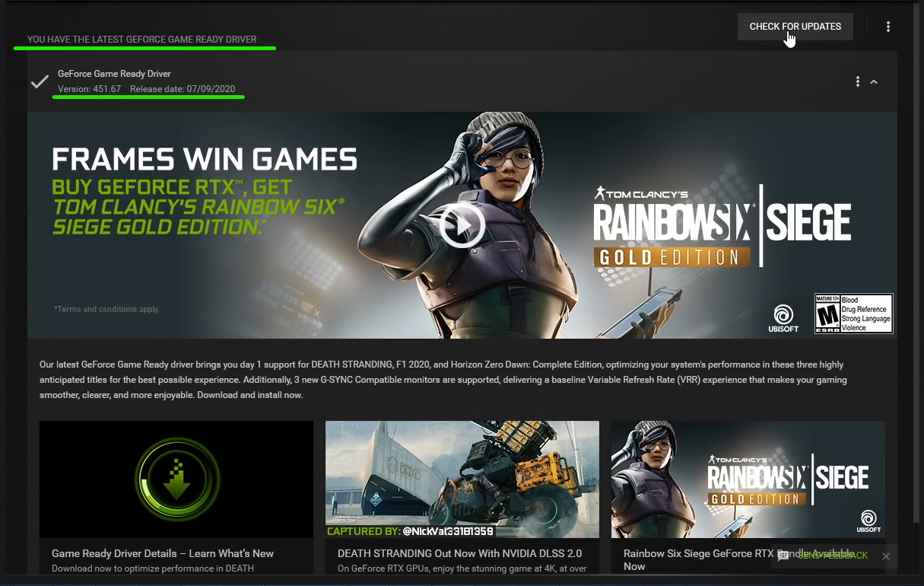Click the Release date: 07/09/2020 text
The height and width of the screenshot is (586, 924).
click(x=183, y=89)
